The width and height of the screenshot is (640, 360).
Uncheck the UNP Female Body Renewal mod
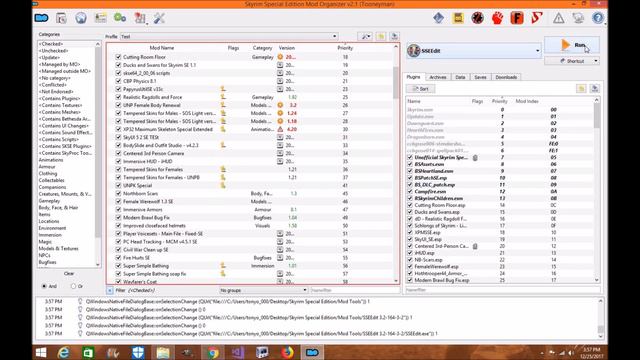click(118, 105)
